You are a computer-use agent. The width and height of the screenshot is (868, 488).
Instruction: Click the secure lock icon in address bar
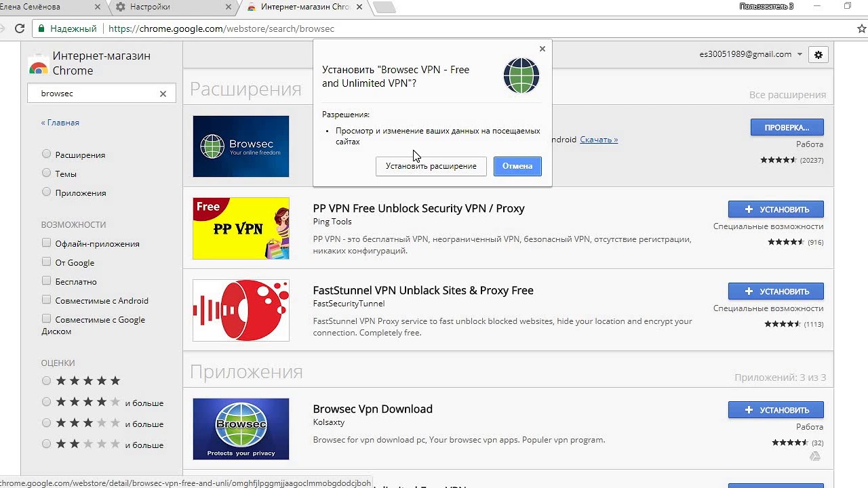(42, 28)
